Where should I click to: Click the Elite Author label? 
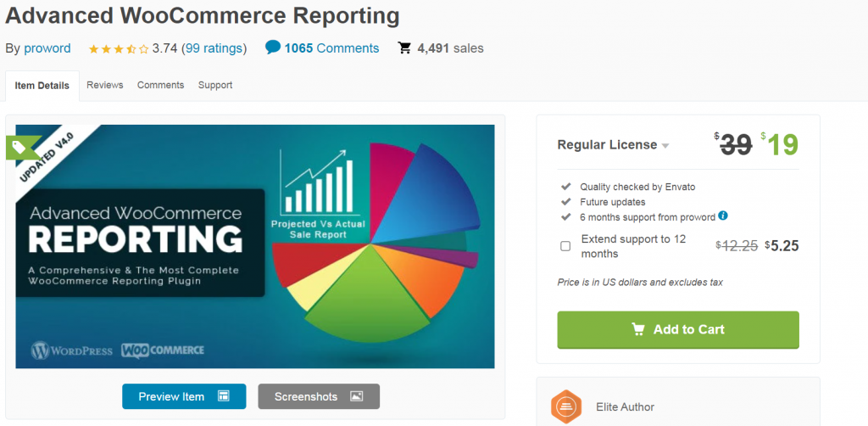625,407
